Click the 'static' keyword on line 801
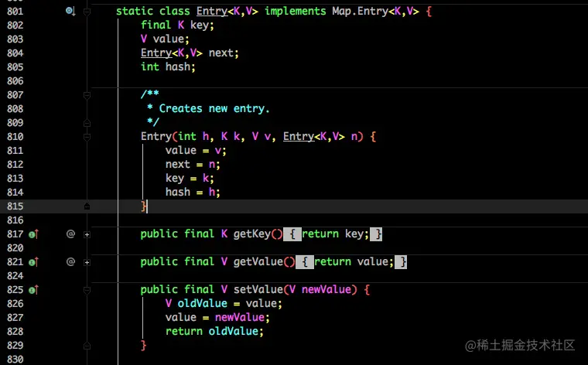This screenshot has width=588, height=365. [x=135, y=12]
